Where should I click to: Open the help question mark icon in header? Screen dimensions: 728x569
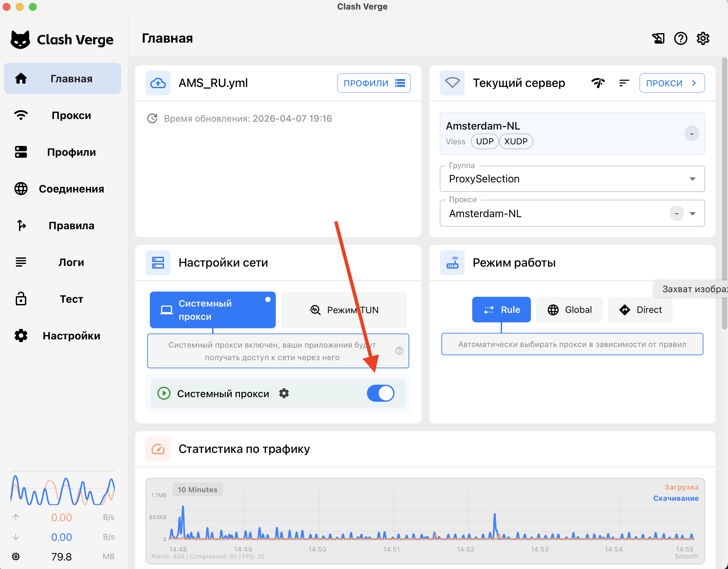680,39
